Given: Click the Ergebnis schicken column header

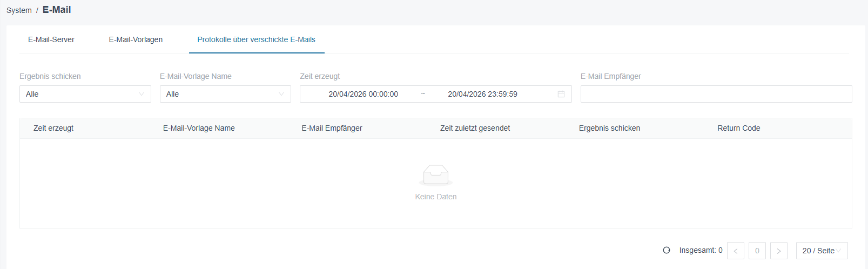Looking at the screenshot, I should (x=609, y=128).
